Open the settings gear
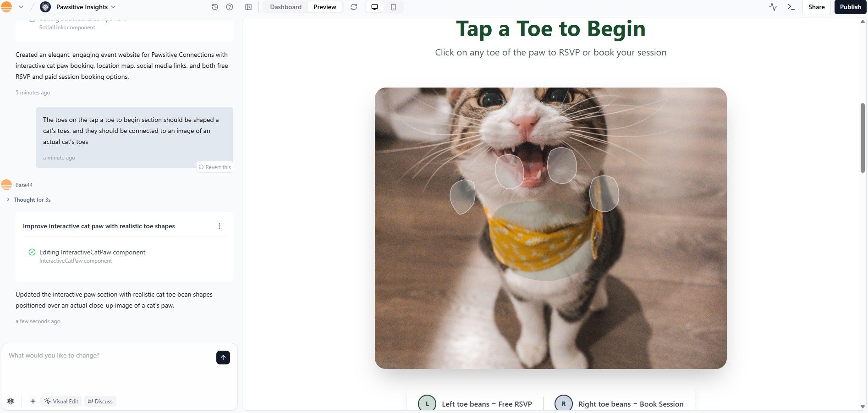The image size is (868, 413). click(x=10, y=401)
